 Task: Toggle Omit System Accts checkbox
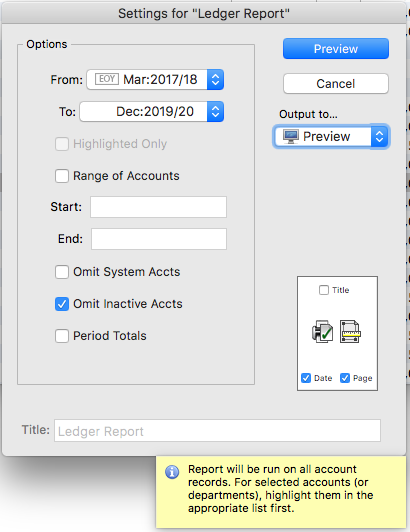(x=62, y=272)
